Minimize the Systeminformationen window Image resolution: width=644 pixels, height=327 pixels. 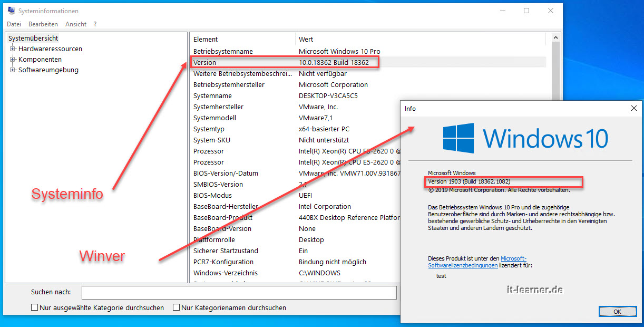coord(502,11)
